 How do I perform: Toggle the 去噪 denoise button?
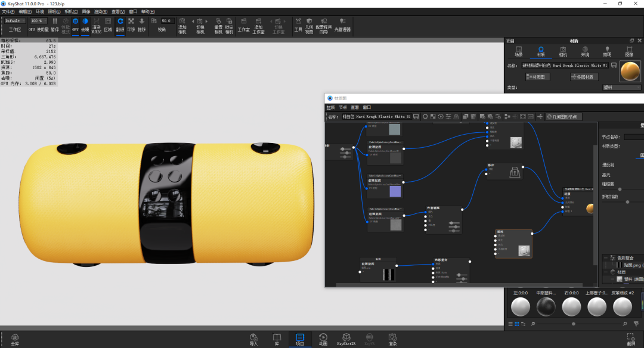85,25
